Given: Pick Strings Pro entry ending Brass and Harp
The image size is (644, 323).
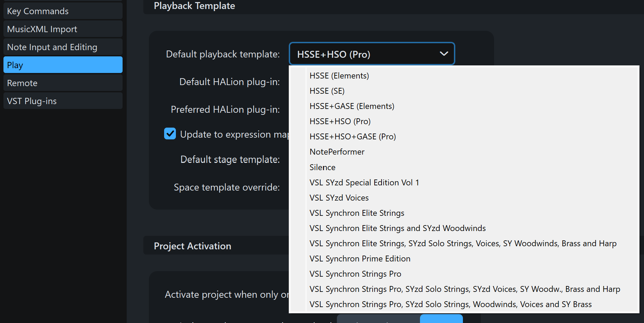Looking at the screenshot, I should tap(464, 289).
